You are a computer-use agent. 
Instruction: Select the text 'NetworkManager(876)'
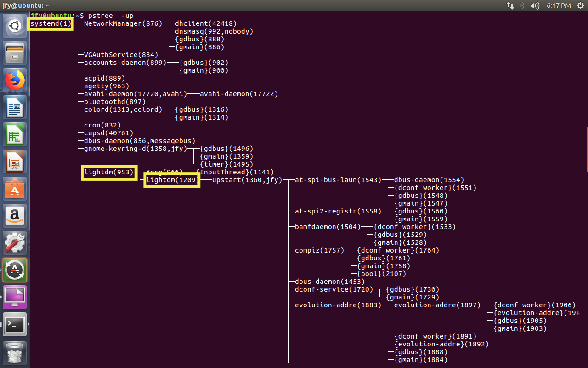[x=123, y=24]
